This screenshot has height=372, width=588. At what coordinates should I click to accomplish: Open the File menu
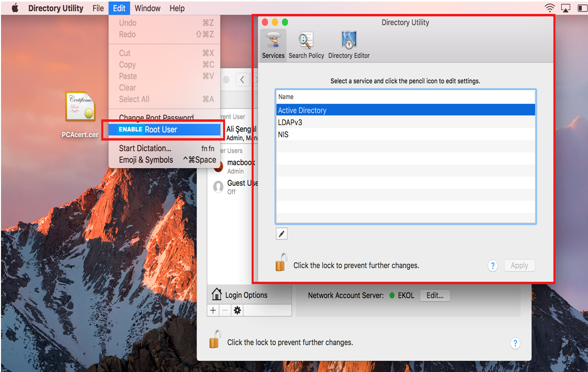pyautogui.click(x=98, y=8)
